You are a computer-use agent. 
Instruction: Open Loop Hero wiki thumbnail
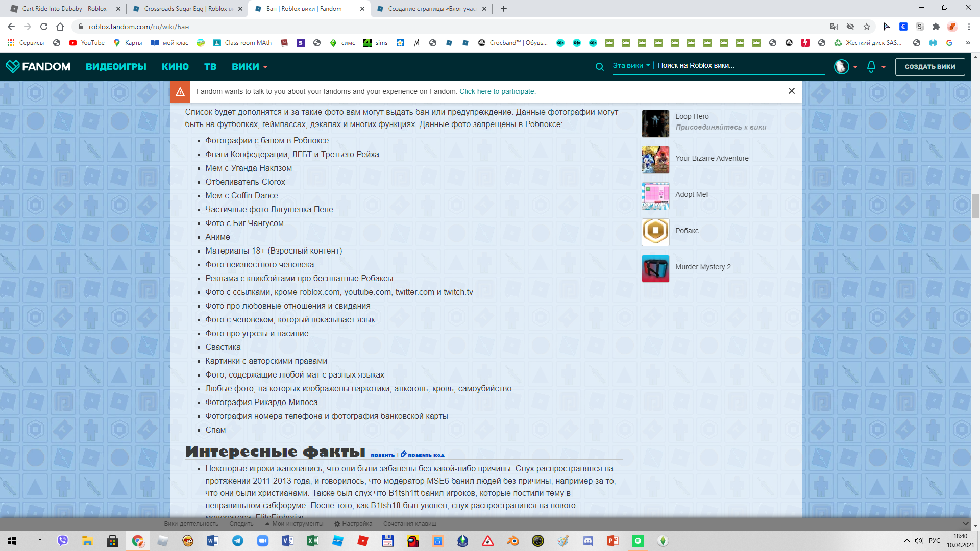655,123
